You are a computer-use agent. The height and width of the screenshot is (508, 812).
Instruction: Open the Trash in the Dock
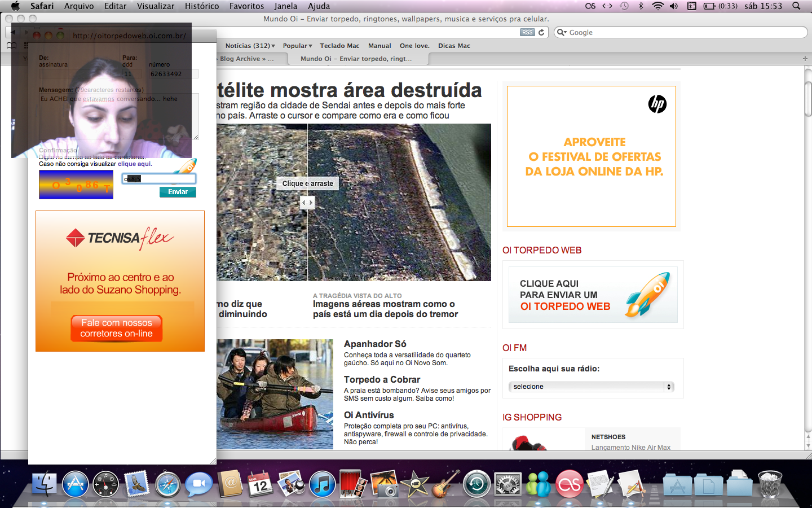770,484
